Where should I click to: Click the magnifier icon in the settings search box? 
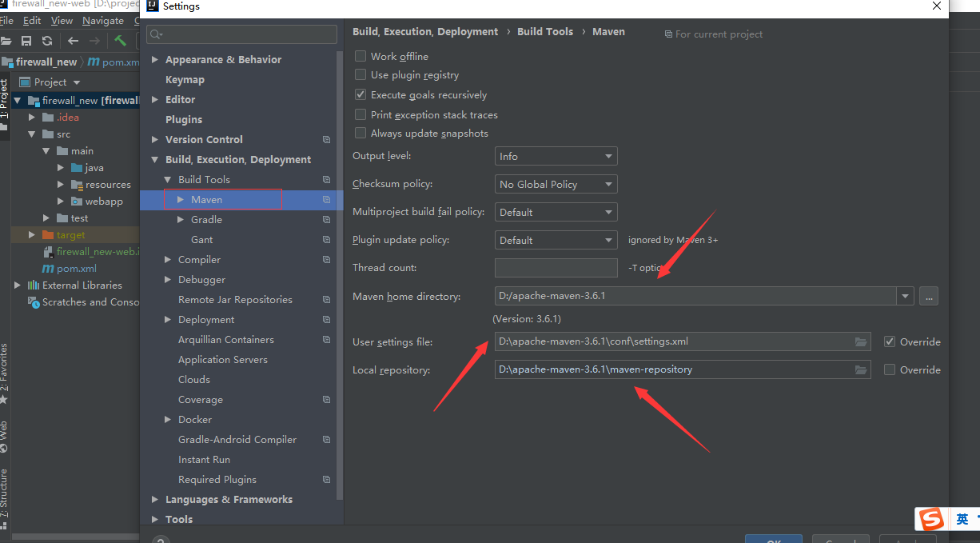pos(156,34)
